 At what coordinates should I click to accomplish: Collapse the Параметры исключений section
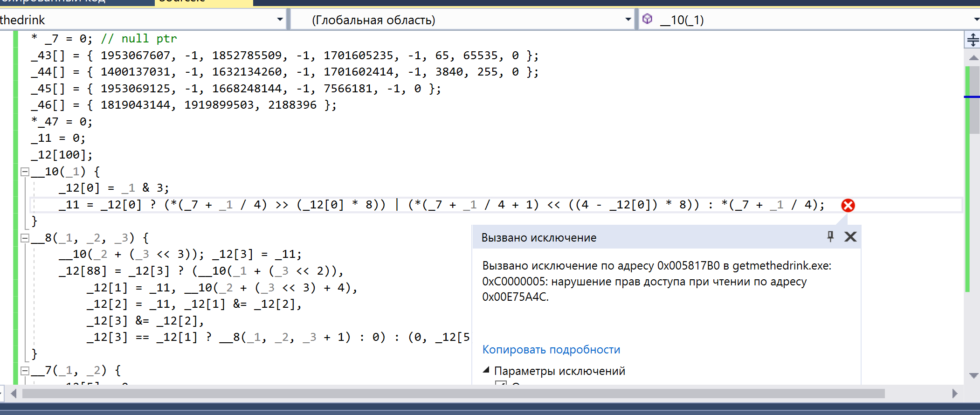point(486,371)
